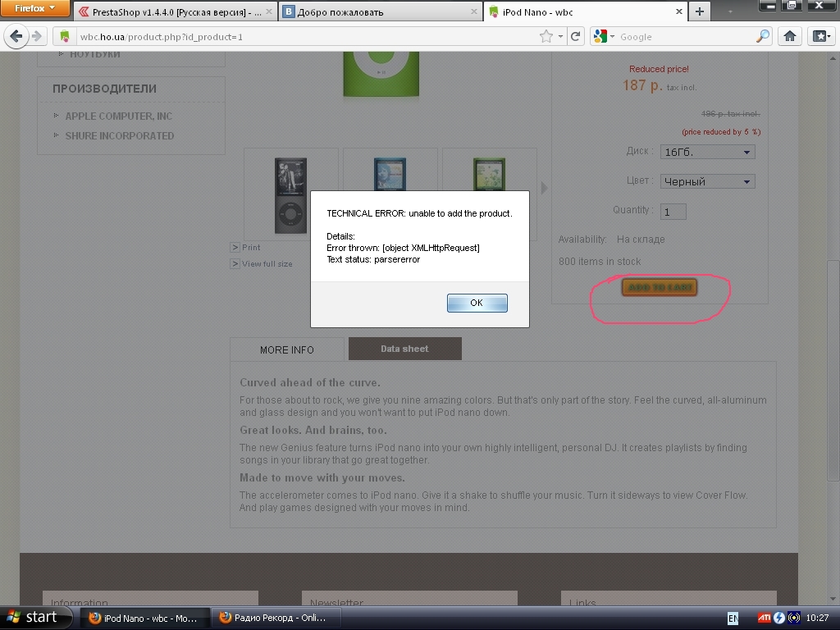Click the 187 р. reduced price text
The height and width of the screenshot is (630, 840).
[x=642, y=85]
